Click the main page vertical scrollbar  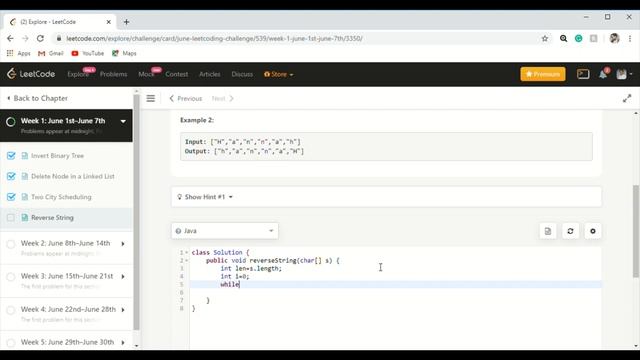pyautogui.click(x=636, y=231)
